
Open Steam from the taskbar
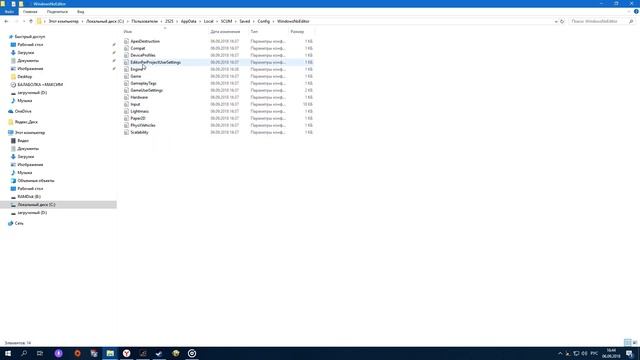(x=159, y=353)
